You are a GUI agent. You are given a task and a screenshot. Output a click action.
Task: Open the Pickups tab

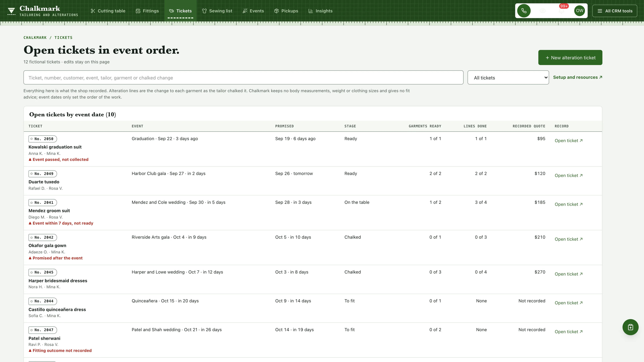(x=286, y=11)
